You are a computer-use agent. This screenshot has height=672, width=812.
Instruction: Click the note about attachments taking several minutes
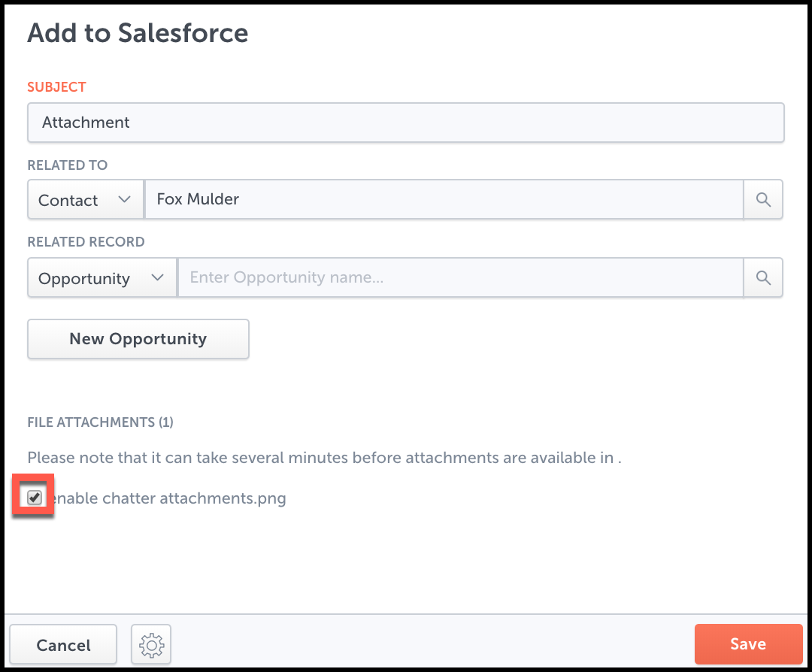point(324,458)
